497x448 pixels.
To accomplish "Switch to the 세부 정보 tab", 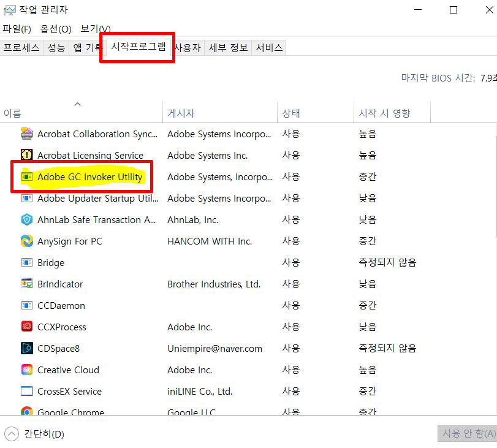I will click(228, 48).
